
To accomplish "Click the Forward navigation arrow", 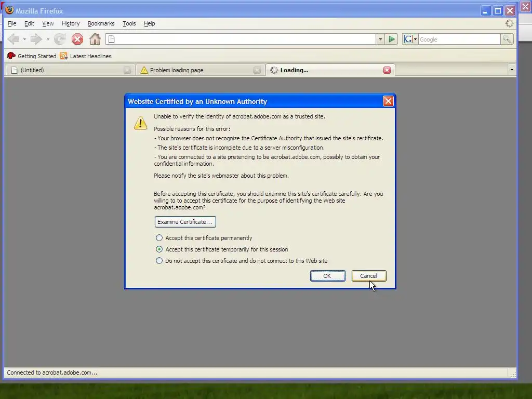I will (x=36, y=39).
